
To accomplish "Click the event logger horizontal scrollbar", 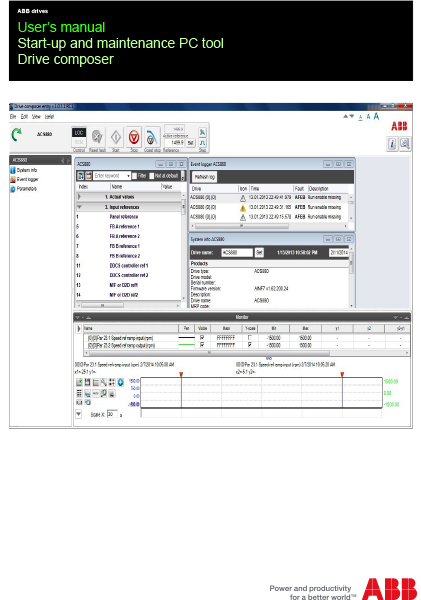I will (241, 226).
